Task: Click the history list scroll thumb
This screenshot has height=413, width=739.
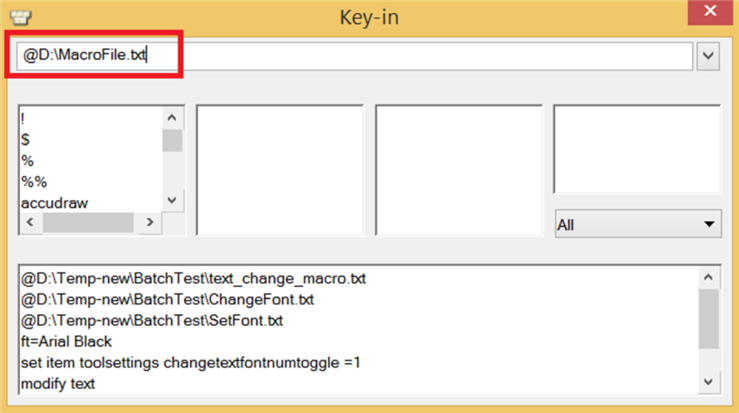Action: [708, 319]
